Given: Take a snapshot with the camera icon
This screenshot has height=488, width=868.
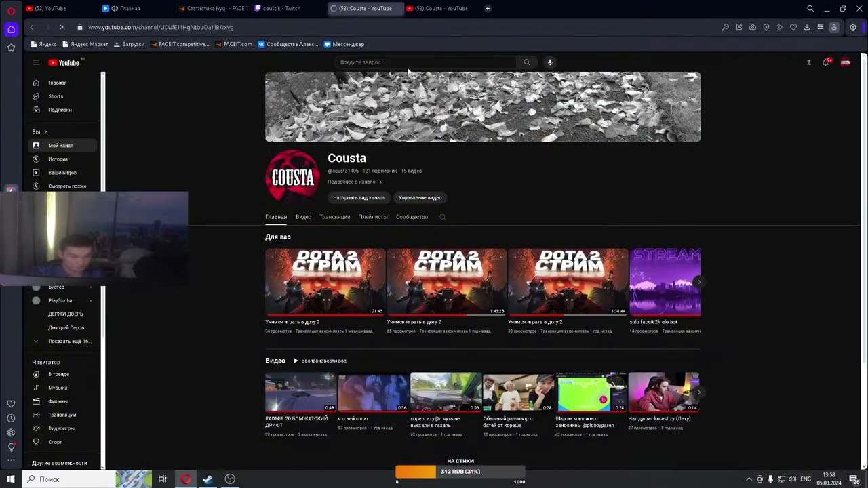Looking at the screenshot, I should point(753,27).
